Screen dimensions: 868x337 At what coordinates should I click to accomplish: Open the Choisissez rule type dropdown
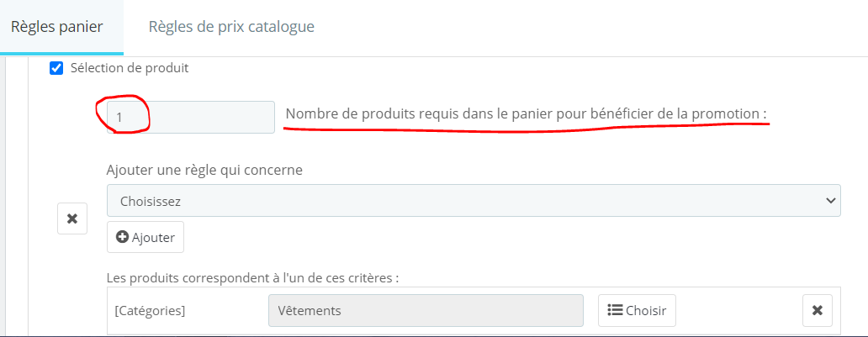click(474, 200)
